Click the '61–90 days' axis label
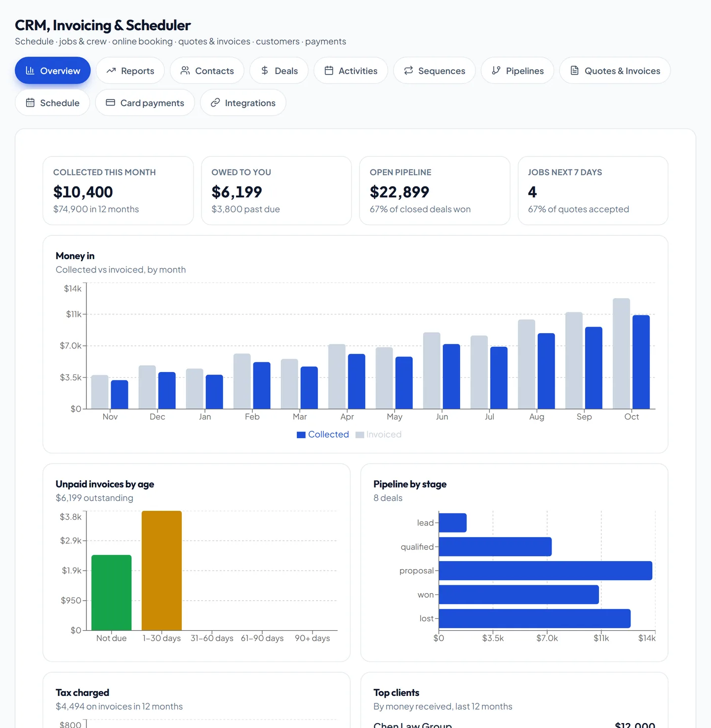This screenshot has height=728, width=711. click(x=262, y=638)
